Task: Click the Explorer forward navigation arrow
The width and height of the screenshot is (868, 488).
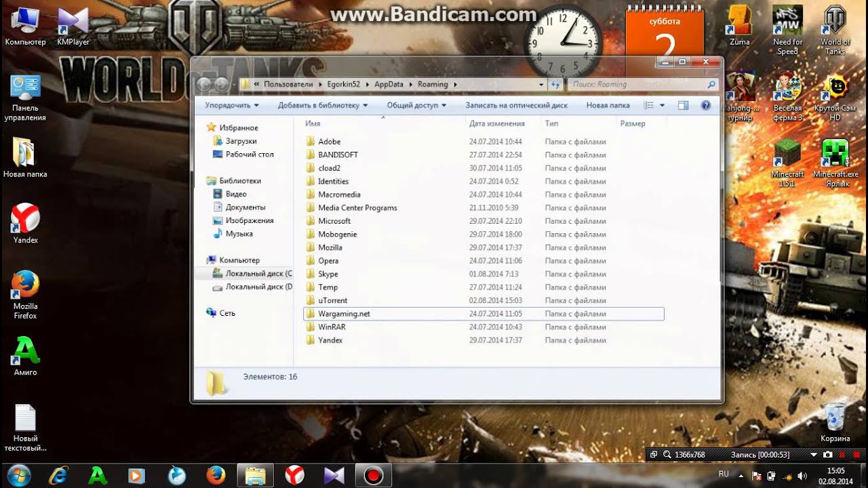Action: click(222, 84)
